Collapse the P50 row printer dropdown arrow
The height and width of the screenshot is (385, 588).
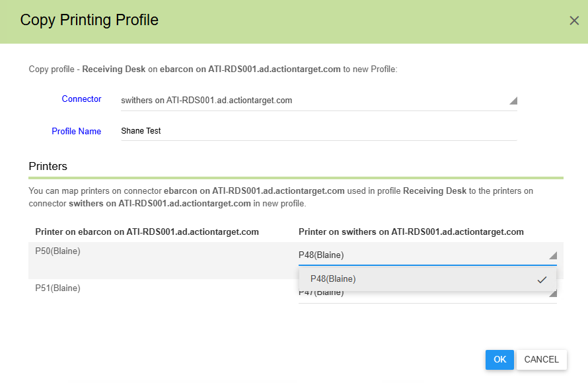pyautogui.click(x=552, y=256)
